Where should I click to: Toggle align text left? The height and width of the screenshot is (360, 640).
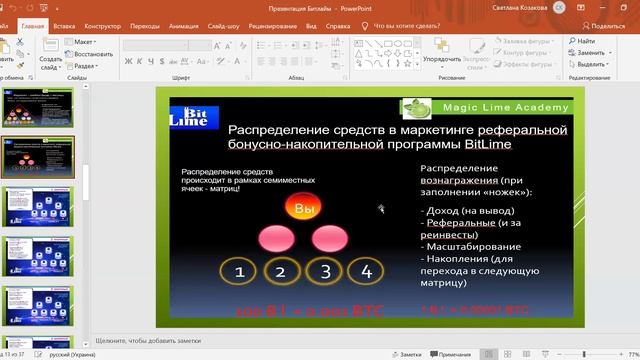261,62
